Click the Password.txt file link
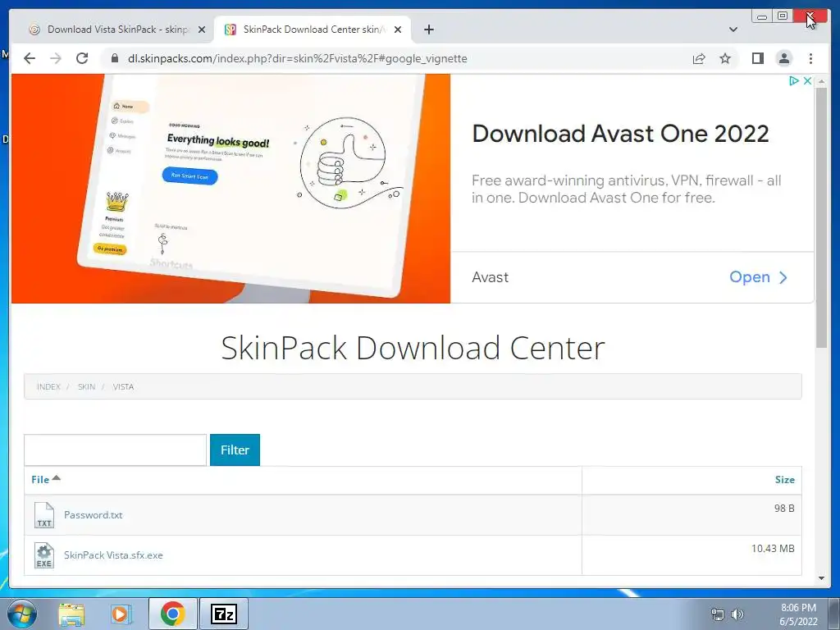The width and height of the screenshot is (840, 630). (x=94, y=515)
